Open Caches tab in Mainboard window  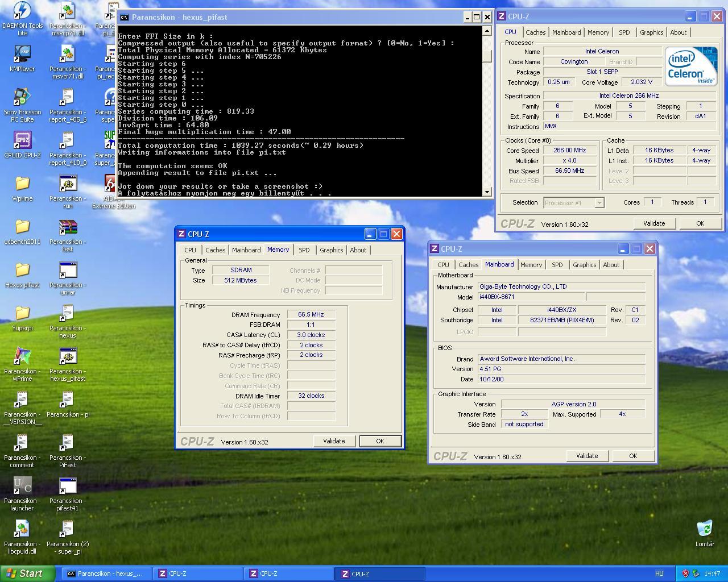[468, 265]
